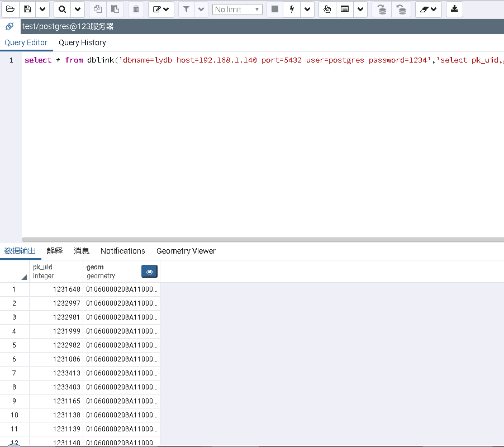Copy the selected rows
The image size is (504, 447).
click(97, 9)
